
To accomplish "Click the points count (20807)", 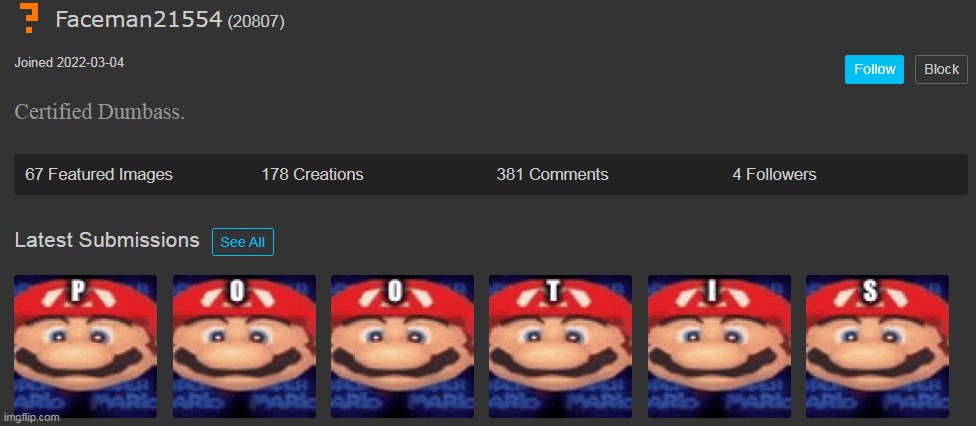I will (256, 22).
